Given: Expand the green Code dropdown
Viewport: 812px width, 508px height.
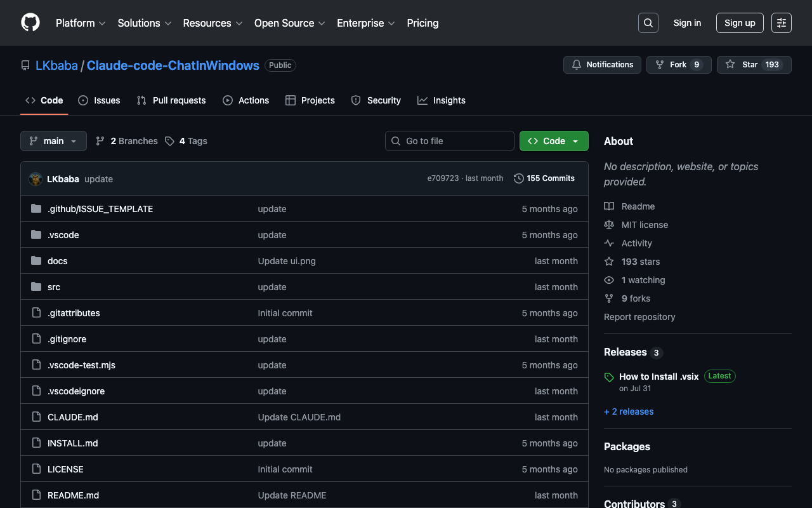Looking at the screenshot, I should coord(554,141).
